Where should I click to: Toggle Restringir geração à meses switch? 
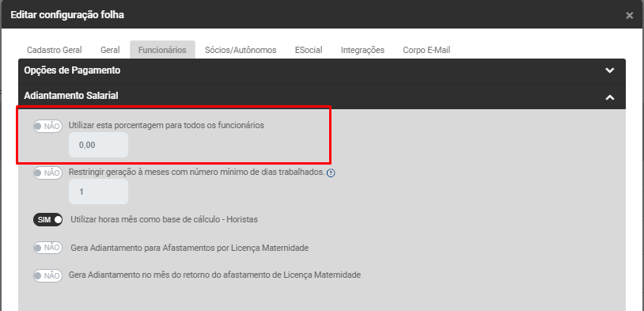click(x=48, y=173)
